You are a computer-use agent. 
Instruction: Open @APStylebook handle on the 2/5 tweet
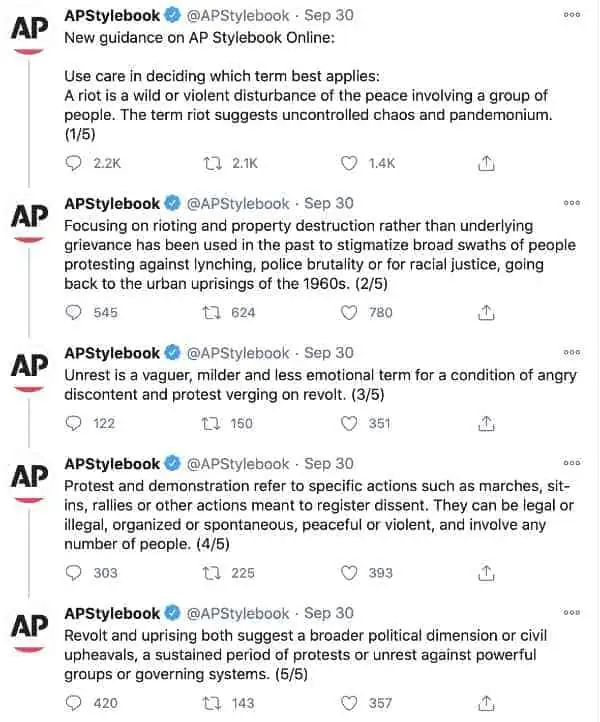click(x=238, y=204)
